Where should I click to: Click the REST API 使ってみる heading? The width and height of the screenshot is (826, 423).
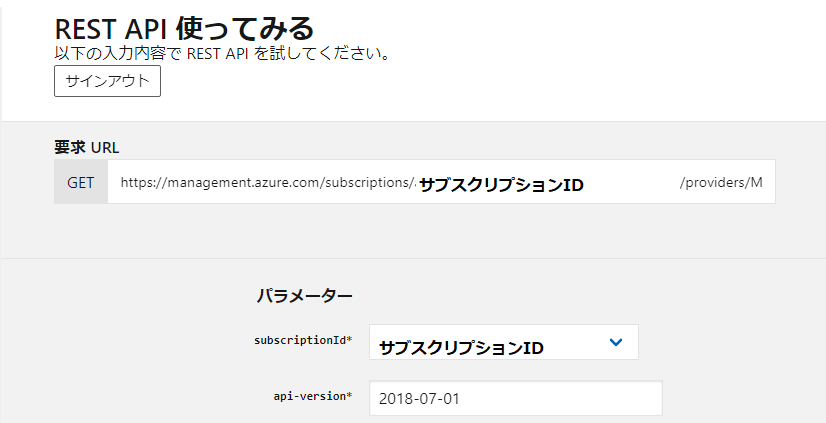184,28
